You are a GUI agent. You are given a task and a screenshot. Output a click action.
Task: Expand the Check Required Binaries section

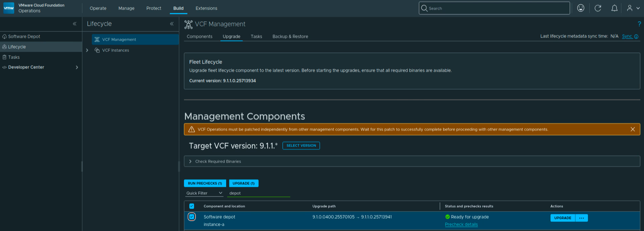click(x=190, y=161)
